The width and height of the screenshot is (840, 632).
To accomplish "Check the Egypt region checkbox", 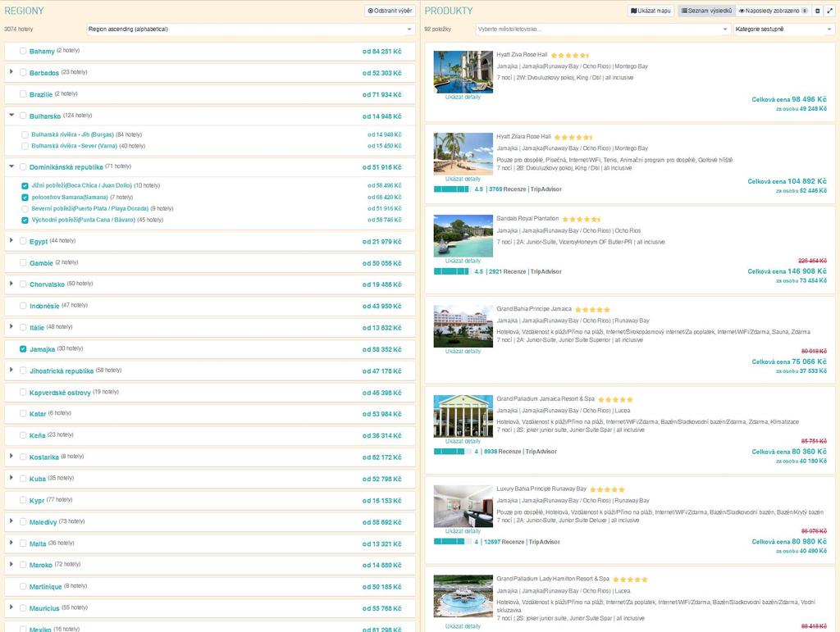I will pyautogui.click(x=23, y=241).
